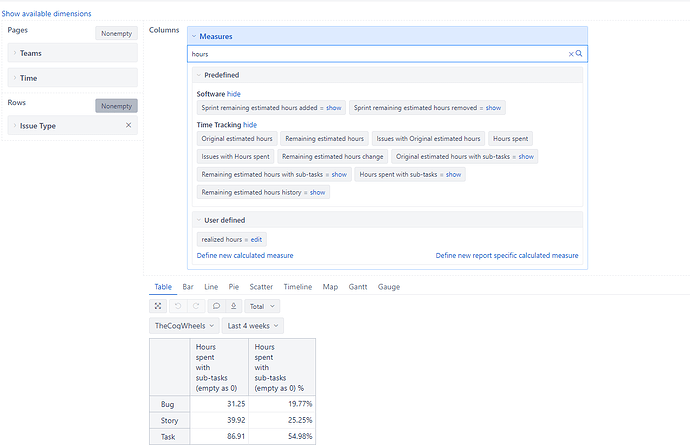
Task: Switch to the Gauge tab
Action: (389, 287)
